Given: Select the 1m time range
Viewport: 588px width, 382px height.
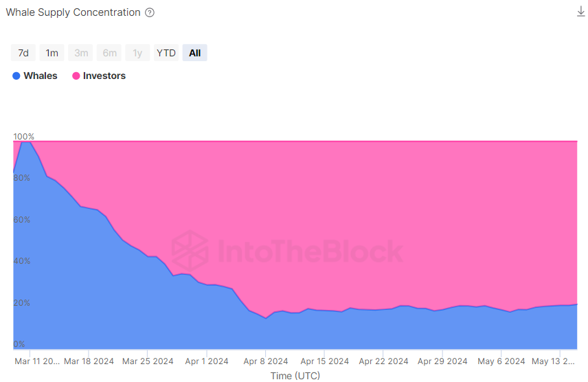Looking at the screenshot, I should tap(52, 53).
